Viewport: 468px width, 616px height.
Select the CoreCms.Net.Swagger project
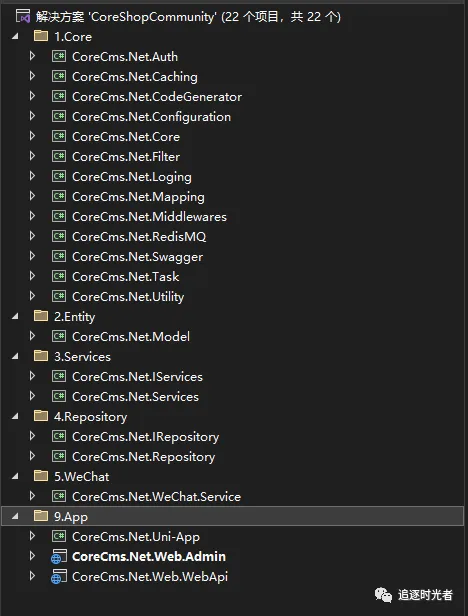[138, 257]
